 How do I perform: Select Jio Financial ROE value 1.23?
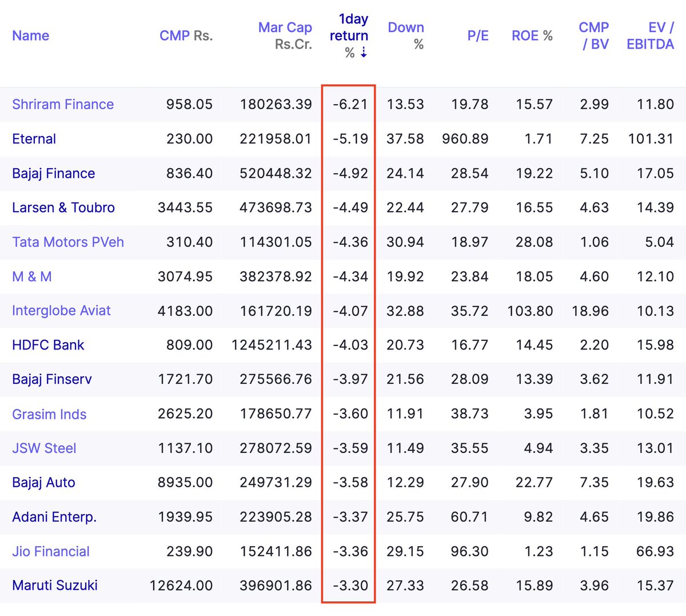[x=539, y=551]
